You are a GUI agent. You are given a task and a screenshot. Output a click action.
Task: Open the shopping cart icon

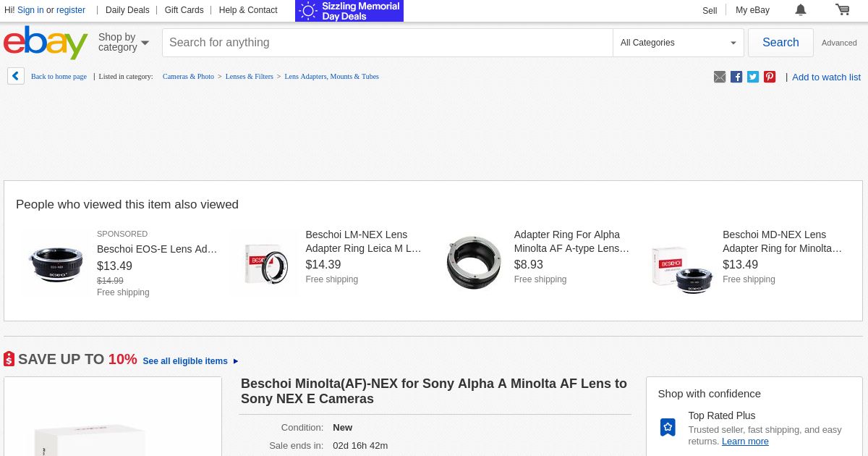pos(842,10)
